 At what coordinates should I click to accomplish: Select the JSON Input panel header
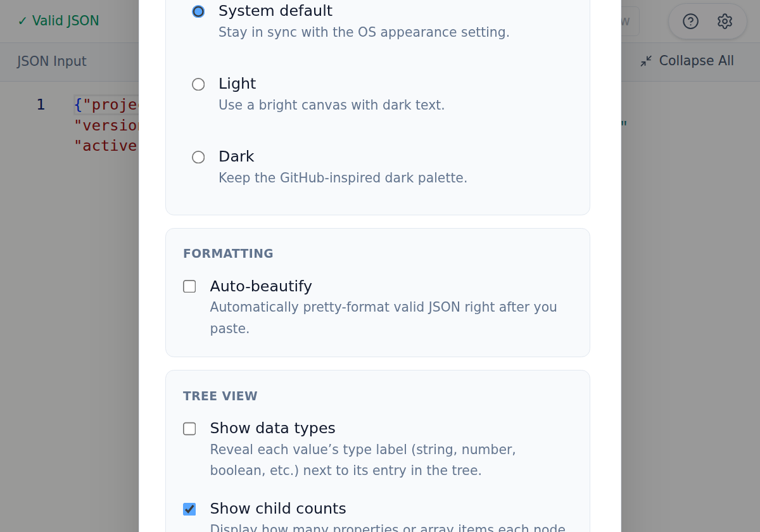tap(51, 61)
